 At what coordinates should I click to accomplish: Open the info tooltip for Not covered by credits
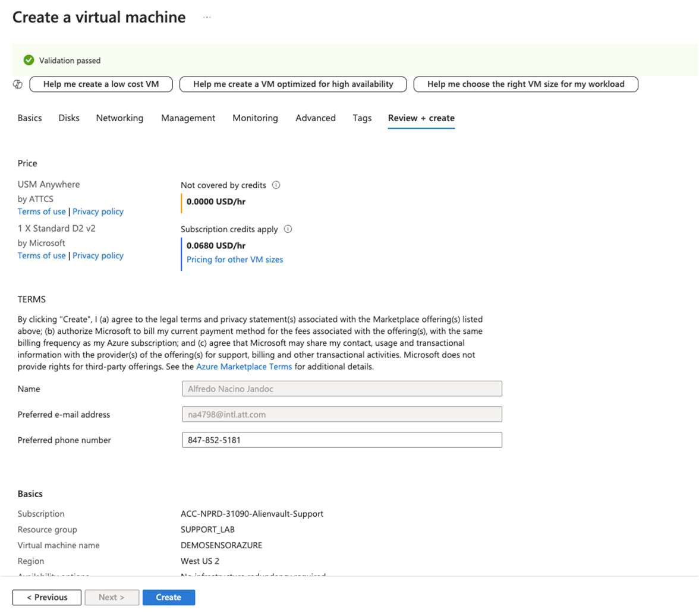275,185
